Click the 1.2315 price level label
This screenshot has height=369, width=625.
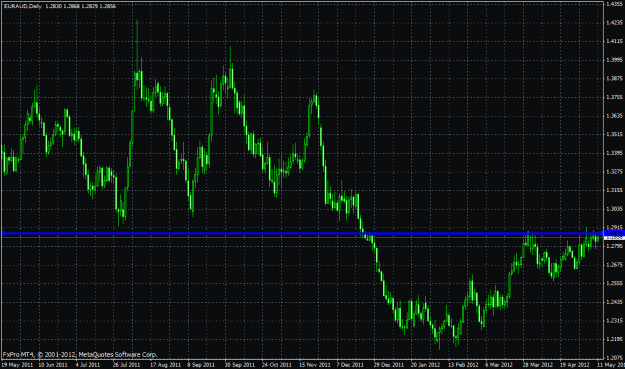[x=614, y=320]
